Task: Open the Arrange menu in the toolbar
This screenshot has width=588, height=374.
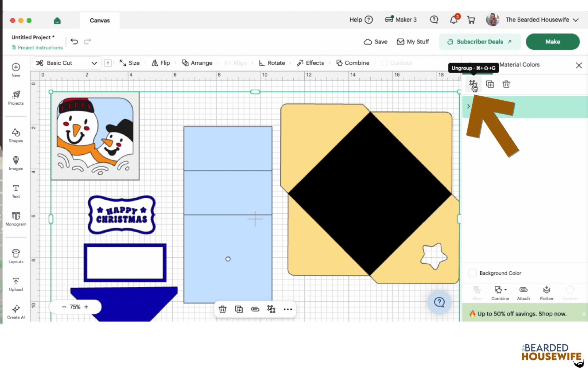Action: pos(197,63)
